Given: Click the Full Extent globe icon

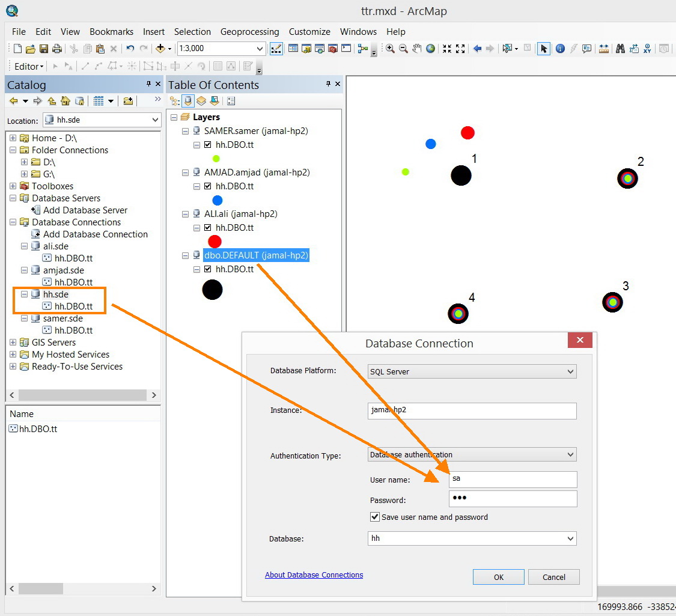Looking at the screenshot, I should (x=430, y=49).
